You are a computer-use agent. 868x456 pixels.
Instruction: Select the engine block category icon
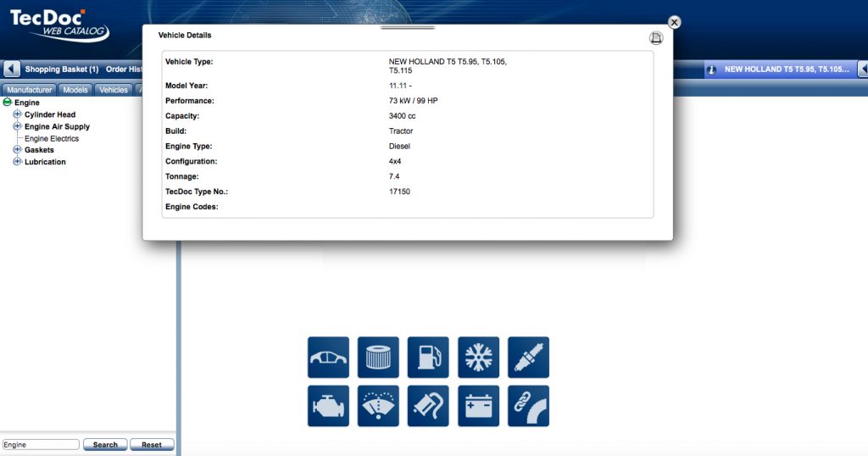[328, 406]
